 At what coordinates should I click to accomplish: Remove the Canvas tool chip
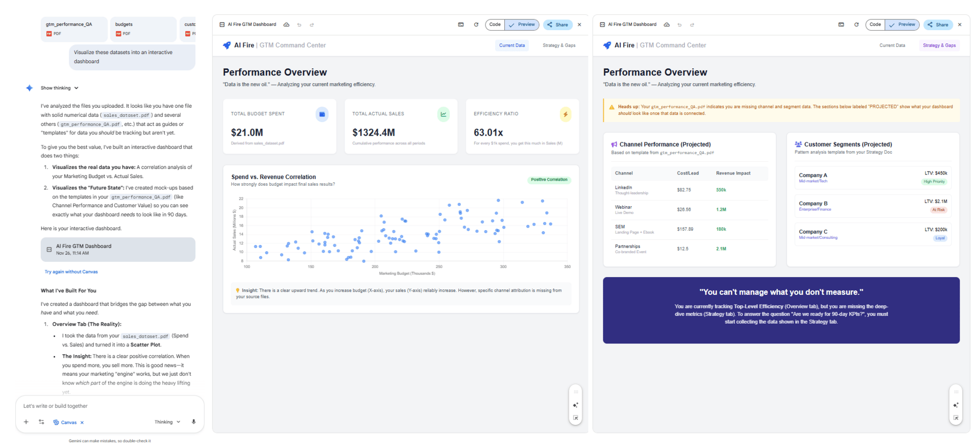point(82,423)
